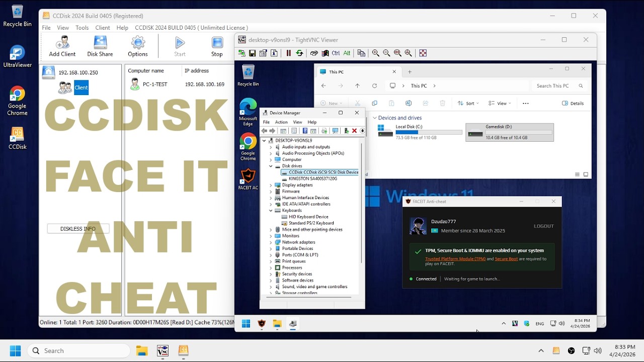Open TightVNC connection options icon
Image resolution: width=644 pixels, height=362 pixels.
click(263, 53)
